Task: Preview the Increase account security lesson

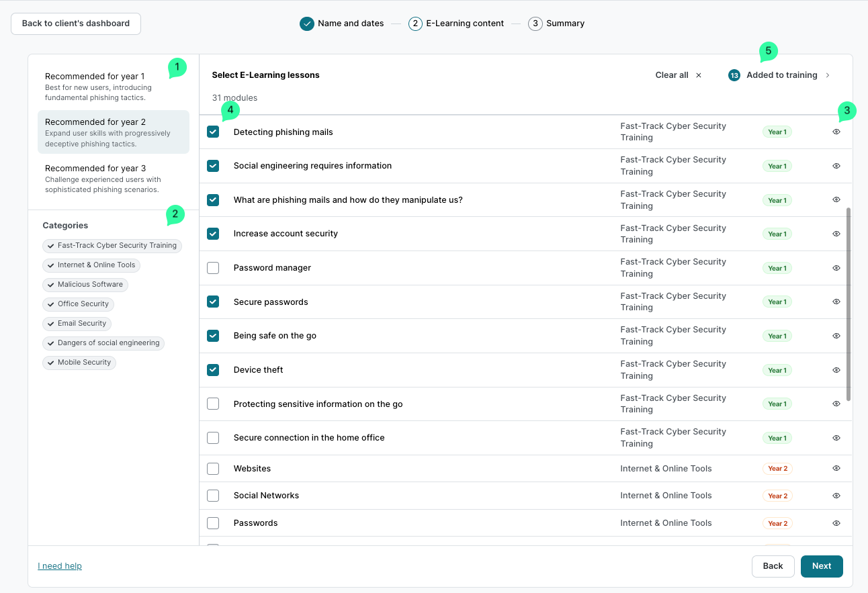Action: coord(836,234)
